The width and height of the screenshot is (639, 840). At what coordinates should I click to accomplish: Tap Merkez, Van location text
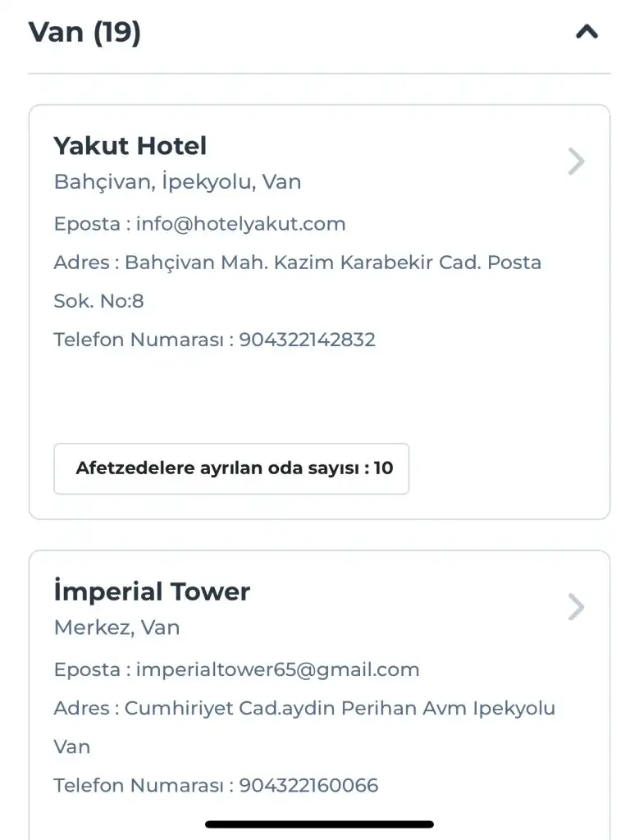tap(116, 628)
